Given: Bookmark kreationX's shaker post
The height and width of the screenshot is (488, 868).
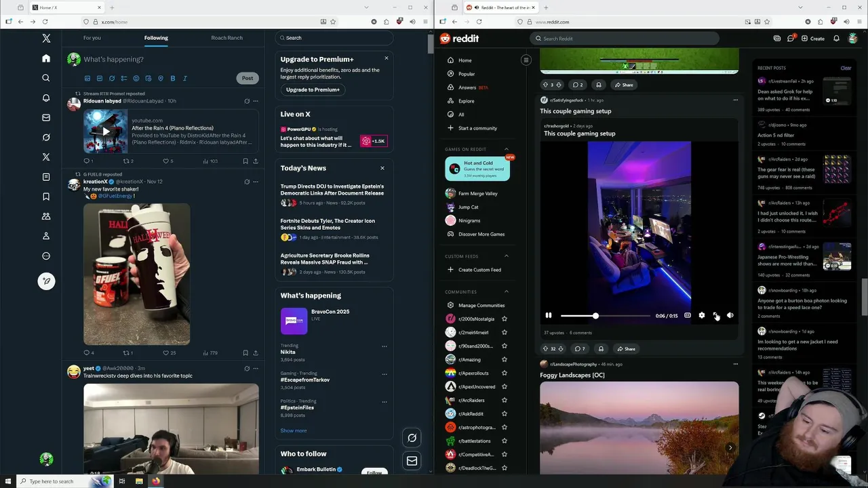Looking at the screenshot, I should point(245,353).
